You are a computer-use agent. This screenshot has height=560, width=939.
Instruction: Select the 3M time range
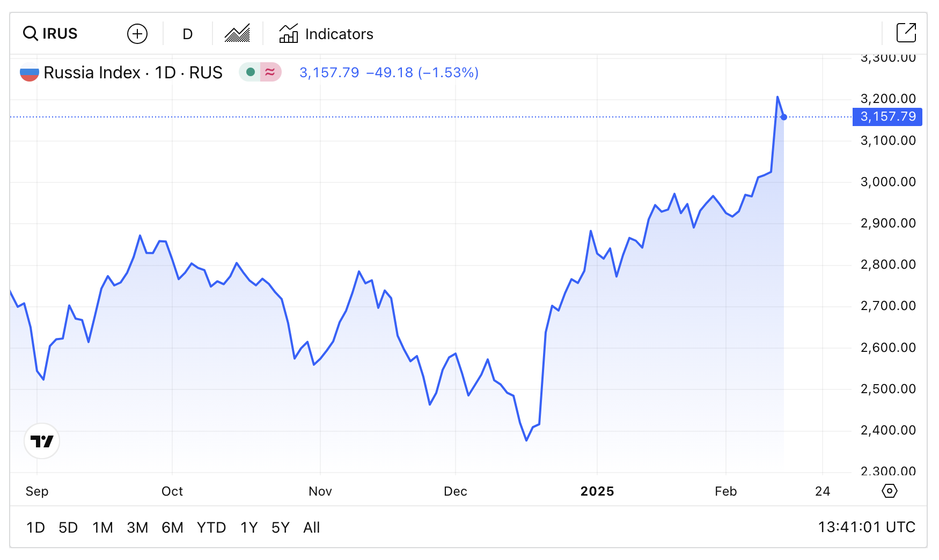[137, 528]
